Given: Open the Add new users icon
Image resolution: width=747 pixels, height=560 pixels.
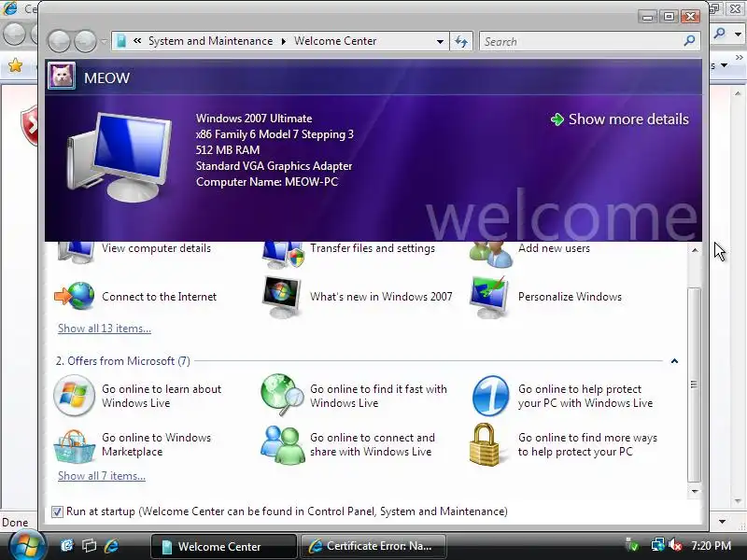Looking at the screenshot, I should point(491,254).
